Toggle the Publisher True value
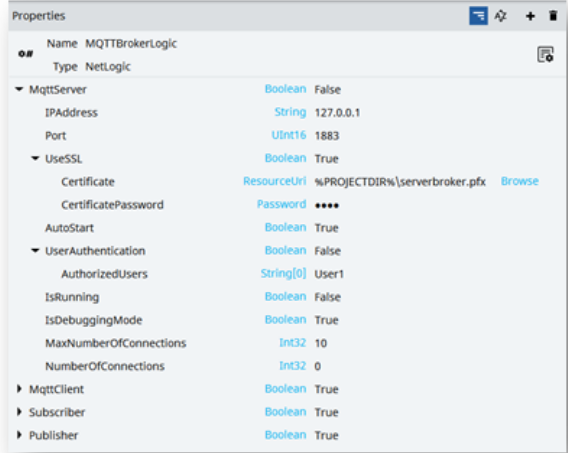The height and width of the screenshot is (453, 568). (326, 435)
